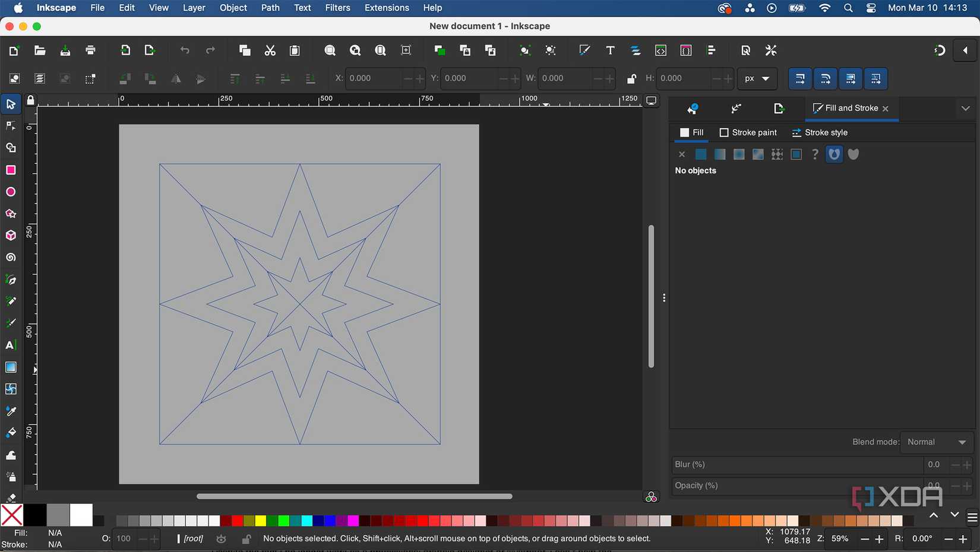Toggle the current layer lock in status bar
The image size is (980, 552).
(x=246, y=539)
